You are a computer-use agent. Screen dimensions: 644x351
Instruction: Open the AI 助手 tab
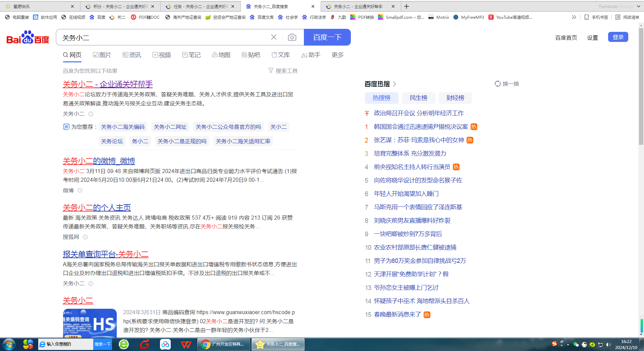[x=311, y=55]
